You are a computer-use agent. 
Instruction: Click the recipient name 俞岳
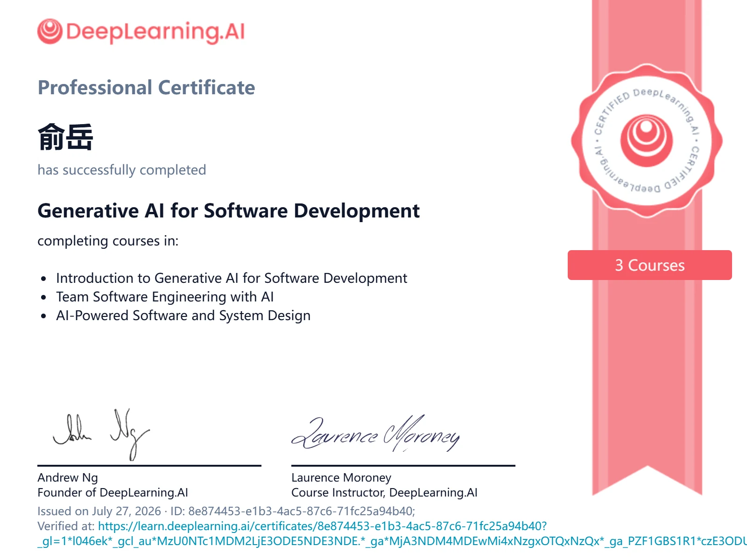tap(65, 137)
